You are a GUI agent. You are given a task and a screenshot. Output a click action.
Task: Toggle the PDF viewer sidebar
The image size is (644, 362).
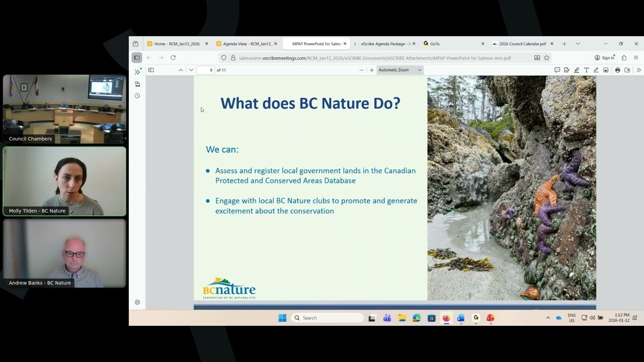coord(151,70)
